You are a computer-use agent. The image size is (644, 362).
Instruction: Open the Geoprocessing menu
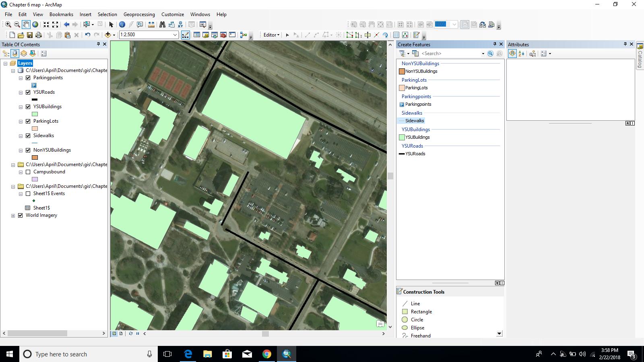[x=139, y=14]
